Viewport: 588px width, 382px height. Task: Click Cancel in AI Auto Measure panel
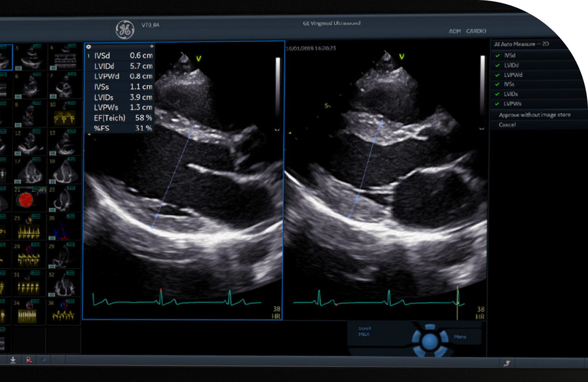coord(507,125)
